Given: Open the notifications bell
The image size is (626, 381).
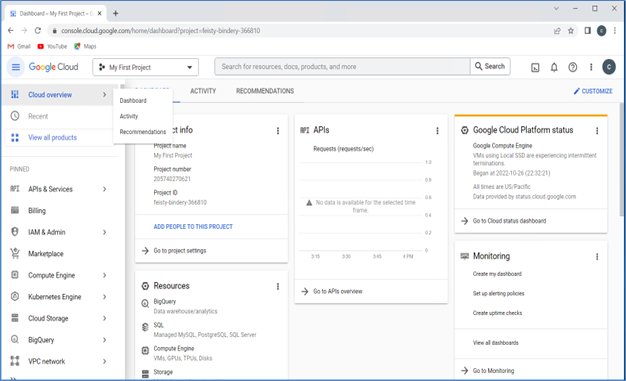Looking at the screenshot, I should point(554,67).
